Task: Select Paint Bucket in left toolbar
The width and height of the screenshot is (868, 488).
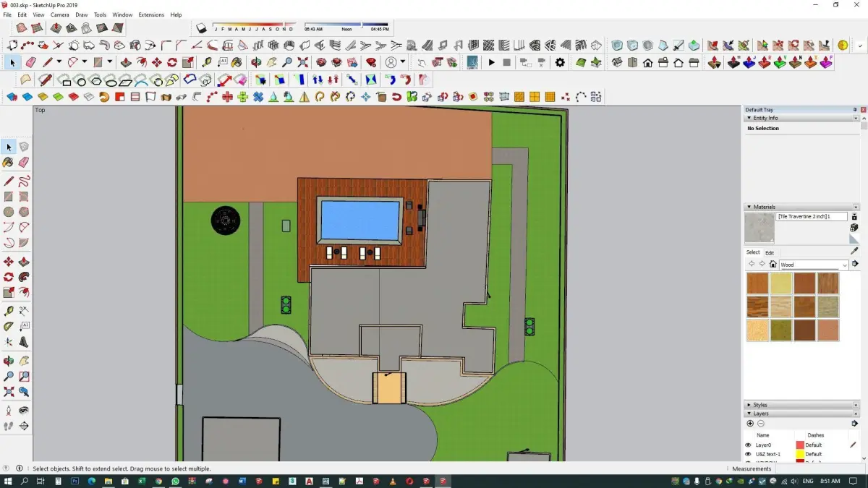Action: pos(9,163)
